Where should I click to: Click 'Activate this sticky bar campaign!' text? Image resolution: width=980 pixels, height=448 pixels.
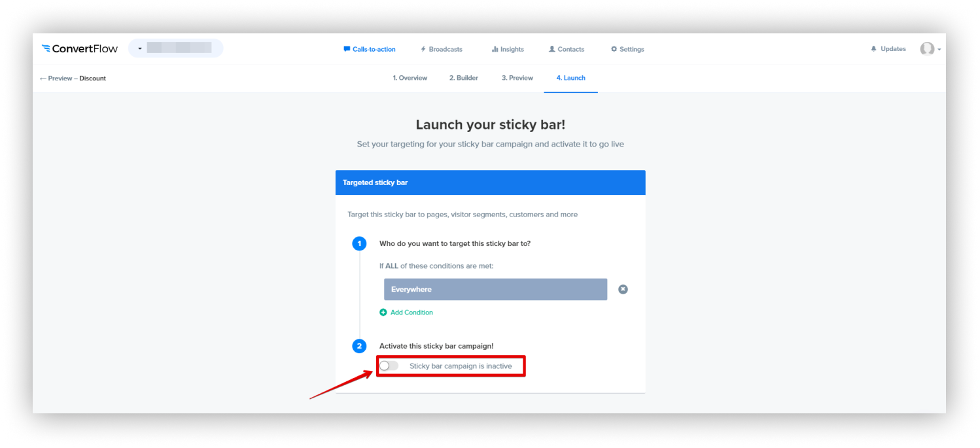point(436,346)
